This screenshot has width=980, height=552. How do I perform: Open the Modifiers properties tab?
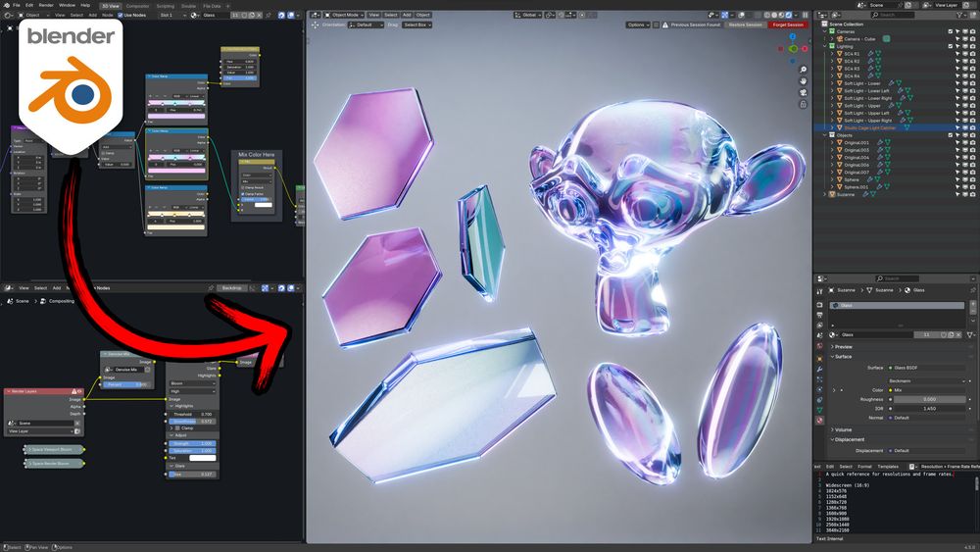click(819, 369)
